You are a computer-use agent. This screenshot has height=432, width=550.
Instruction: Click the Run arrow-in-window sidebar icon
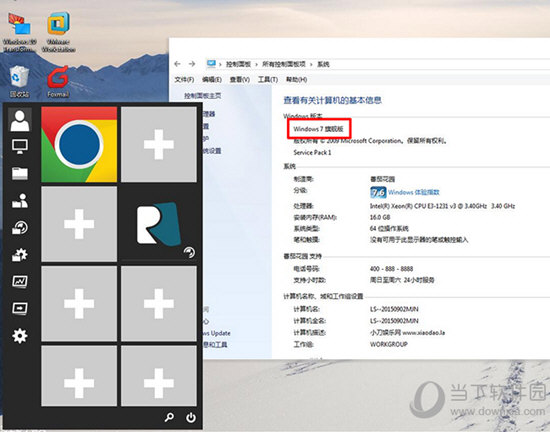tap(20, 309)
